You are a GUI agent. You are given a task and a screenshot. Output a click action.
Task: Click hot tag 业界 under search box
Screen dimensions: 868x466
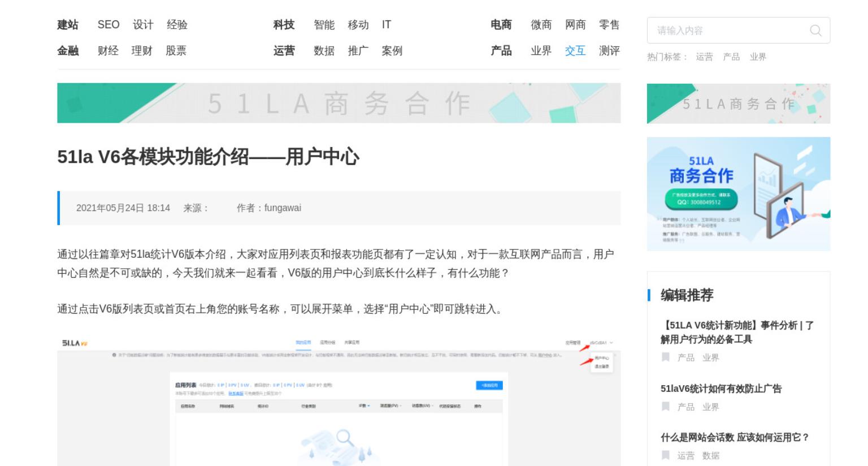758,57
